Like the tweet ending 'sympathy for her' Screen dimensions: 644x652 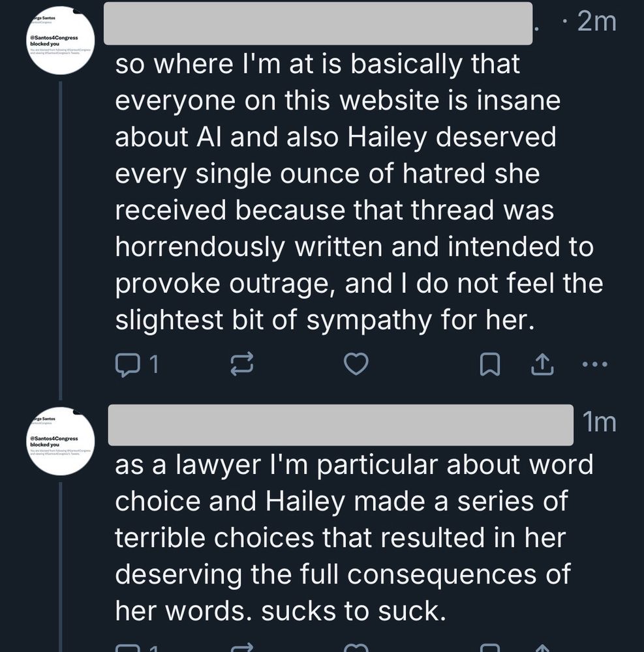pyautogui.click(x=356, y=365)
